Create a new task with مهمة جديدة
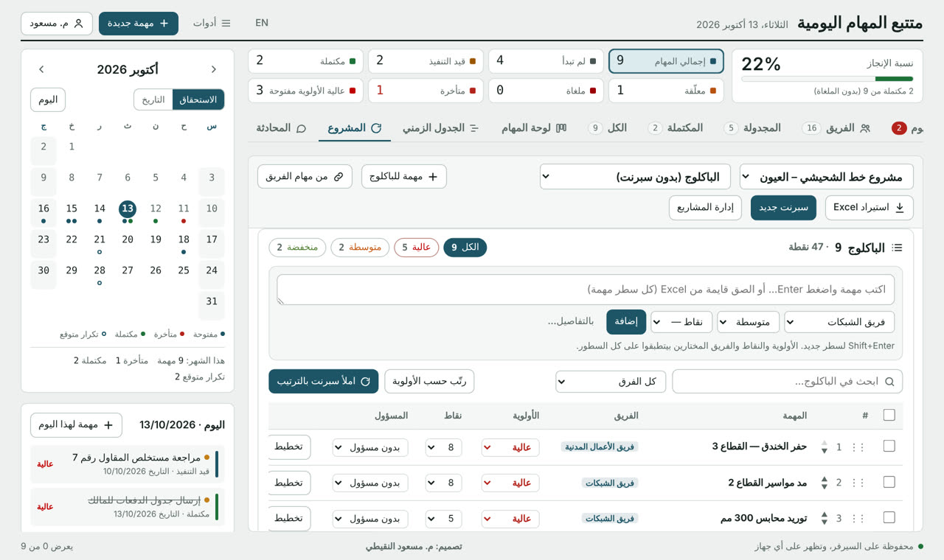This screenshot has width=944, height=560. pyautogui.click(x=139, y=24)
